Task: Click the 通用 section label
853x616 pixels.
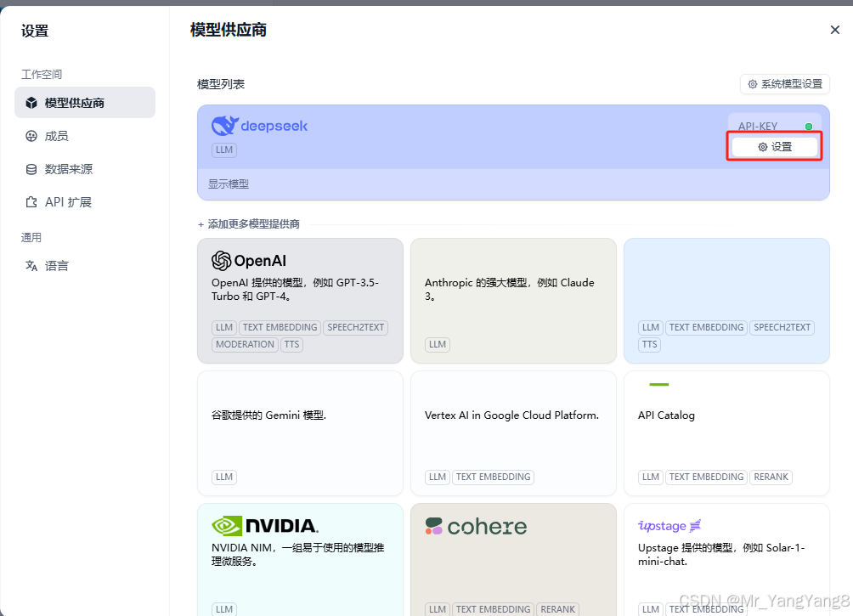Action: (31, 237)
